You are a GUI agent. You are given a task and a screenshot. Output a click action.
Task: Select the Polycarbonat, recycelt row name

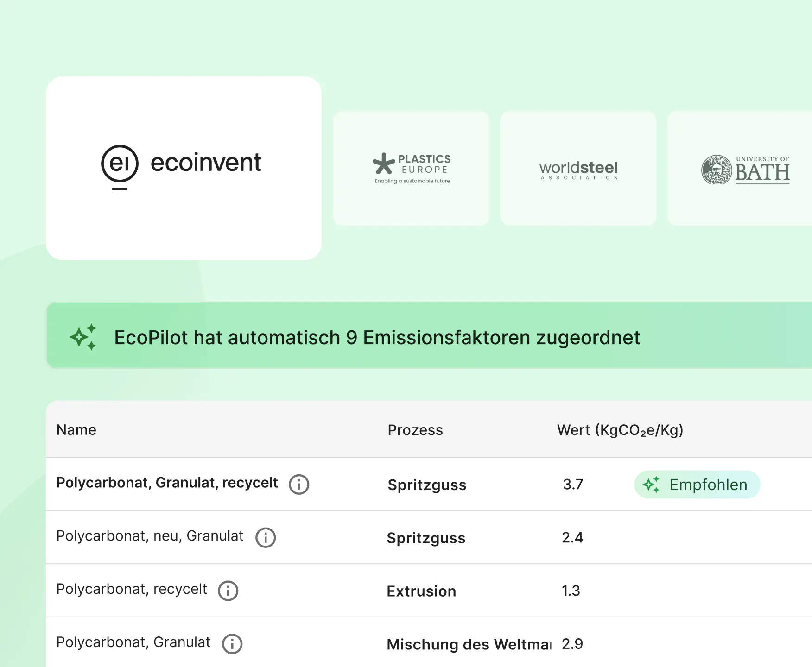click(132, 589)
